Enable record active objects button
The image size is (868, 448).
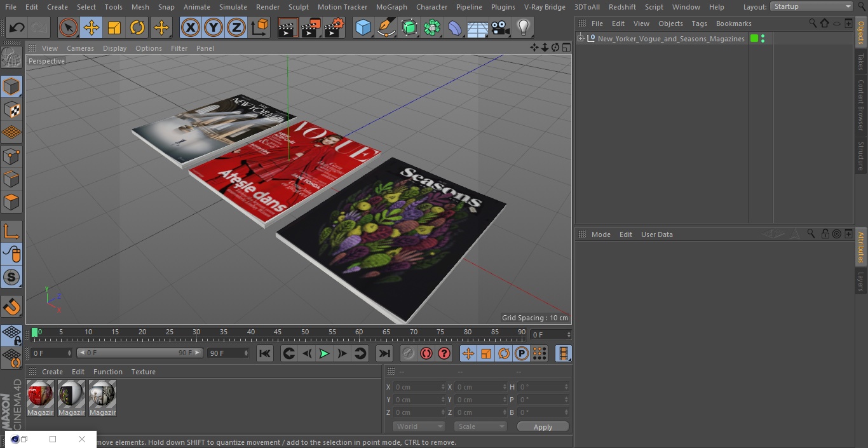(x=409, y=353)
